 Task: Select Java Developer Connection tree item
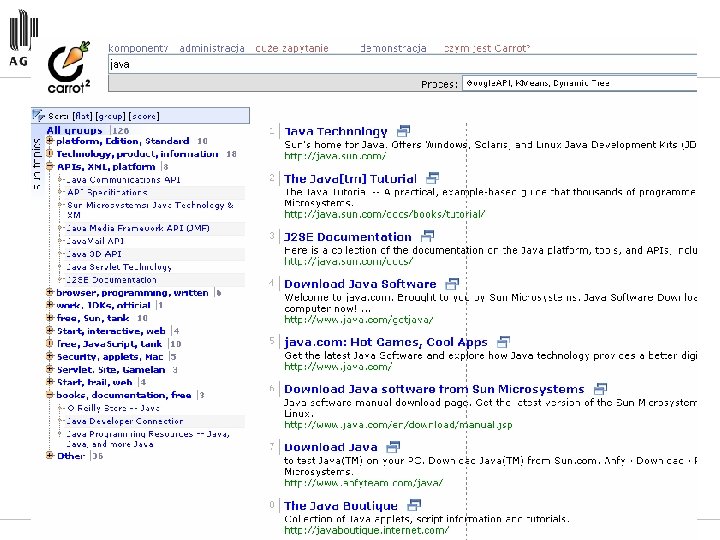tap(124, 421)
